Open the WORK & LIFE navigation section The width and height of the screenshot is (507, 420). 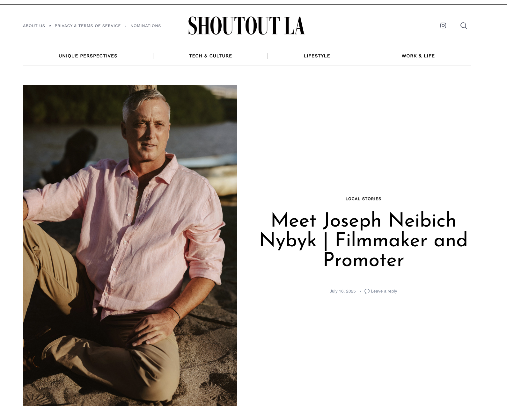click(418, 56)
